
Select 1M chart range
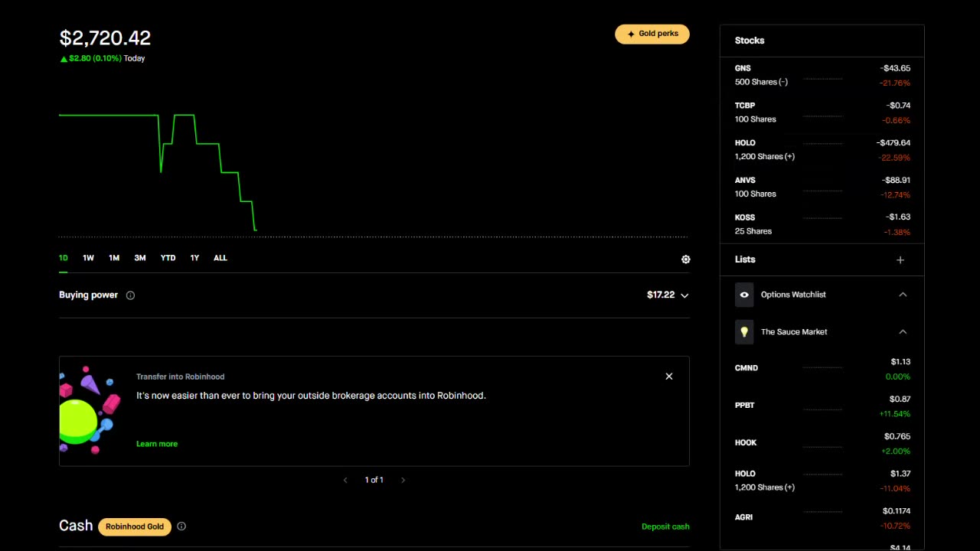[114, 258]
